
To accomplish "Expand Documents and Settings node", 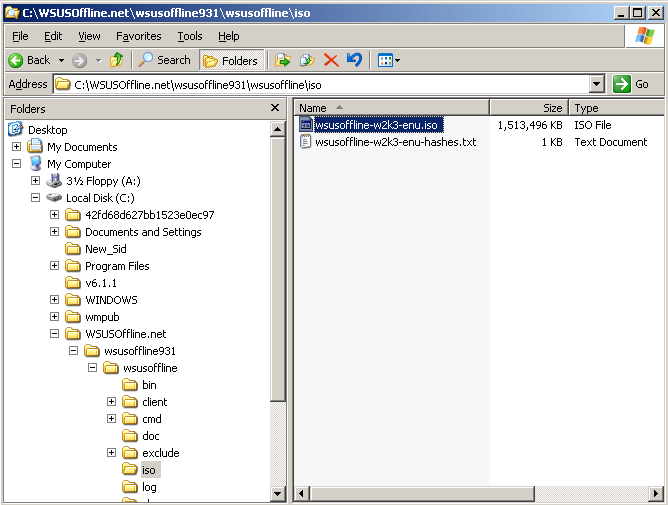I will click(54, 231).
